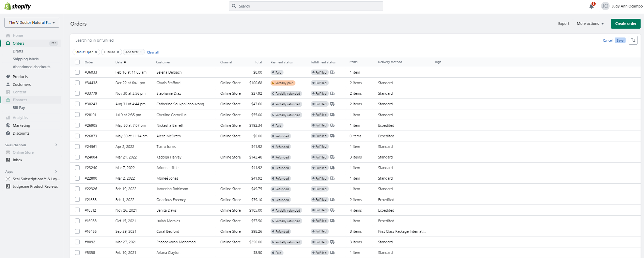Image resolution: width=644 pixels, height=258 pixels.
Task: Click the Content sidebar item
Action: click(x=19, y=92)
